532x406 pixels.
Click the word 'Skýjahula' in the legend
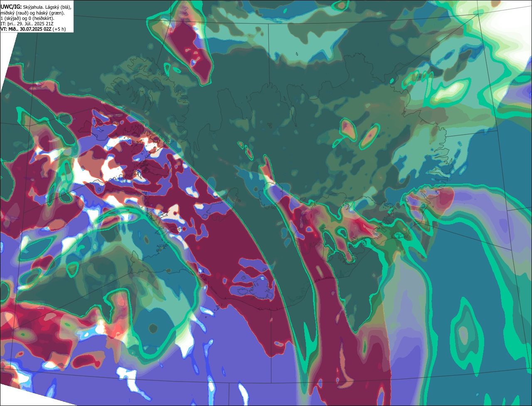pyautogui.click(x=33, y=7)
